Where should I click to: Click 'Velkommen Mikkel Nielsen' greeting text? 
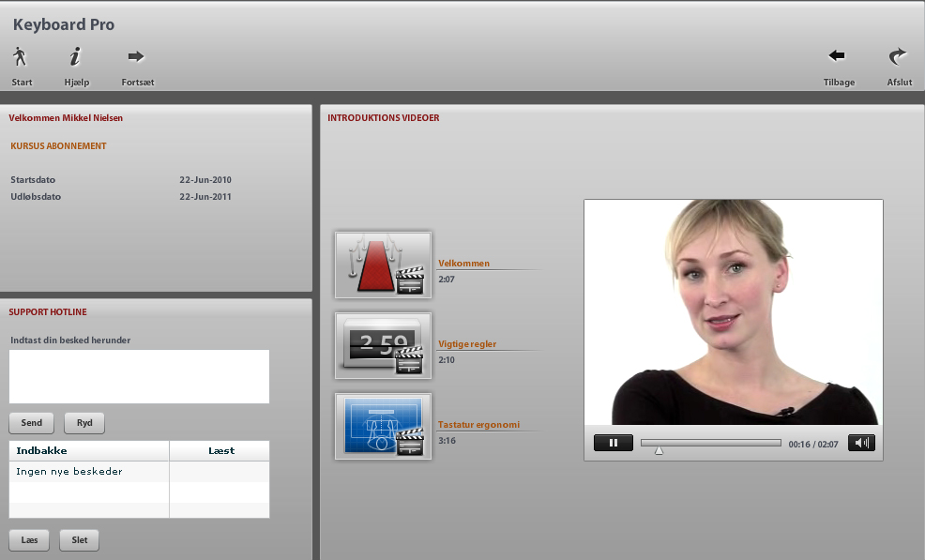(x=66, y=117)
